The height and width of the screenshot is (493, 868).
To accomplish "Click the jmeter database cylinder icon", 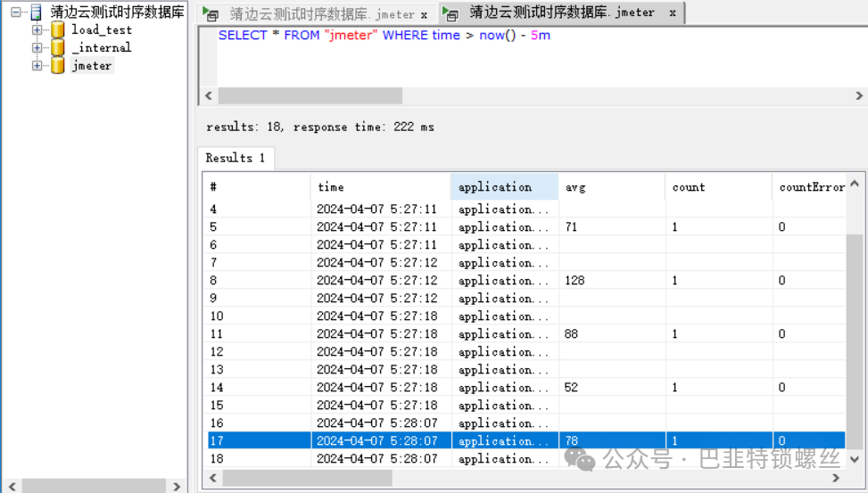I will pos(58,65).
